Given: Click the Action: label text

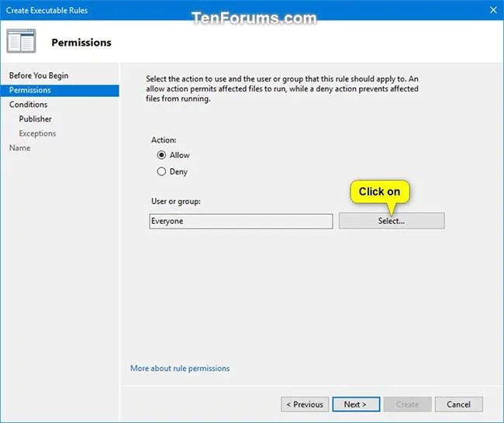Looking at the screenshot, I should click(x=164, y=140).
